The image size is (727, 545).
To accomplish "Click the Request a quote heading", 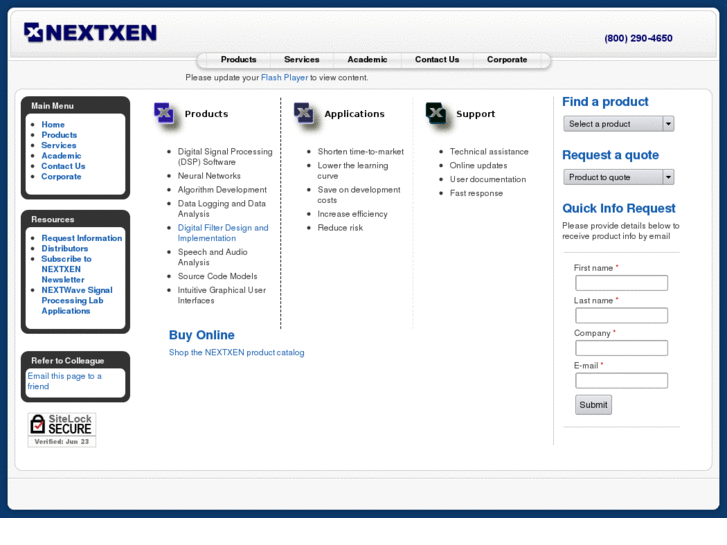I will (610, 155).
